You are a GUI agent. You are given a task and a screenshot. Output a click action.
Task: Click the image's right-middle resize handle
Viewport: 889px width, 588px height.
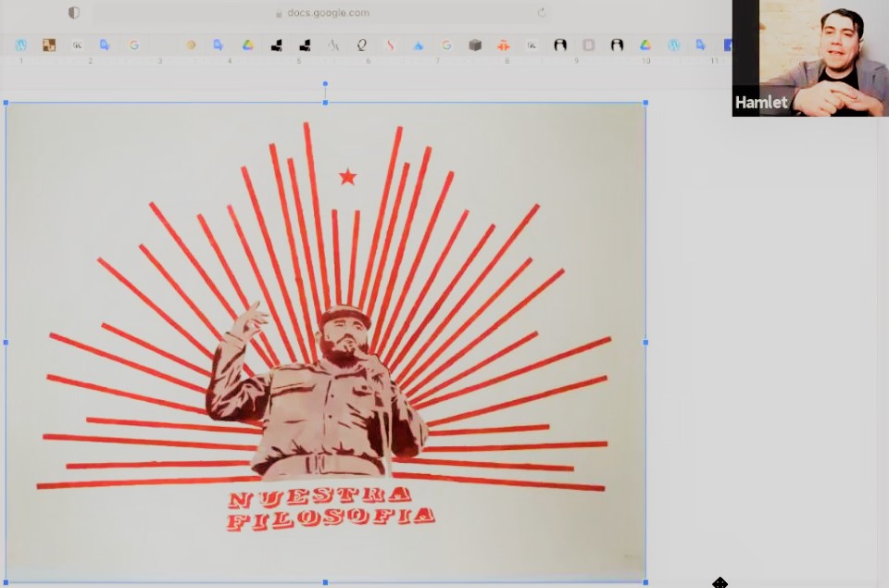pos(645,343)
